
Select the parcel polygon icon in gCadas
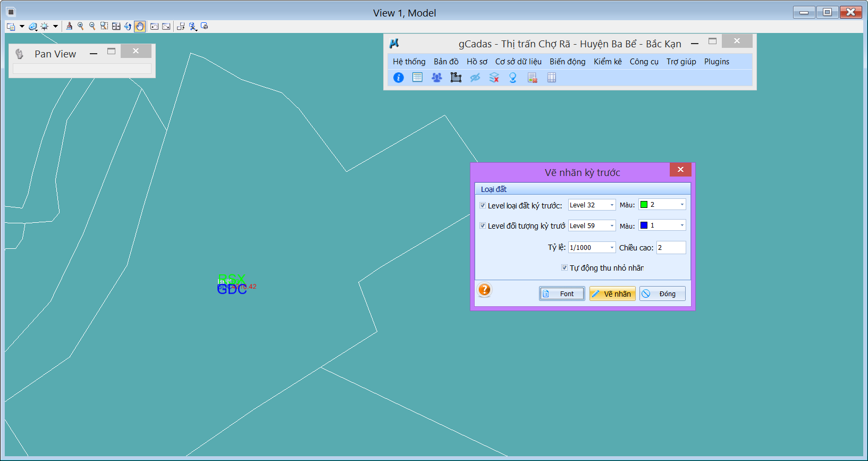(x=456, y=78)
